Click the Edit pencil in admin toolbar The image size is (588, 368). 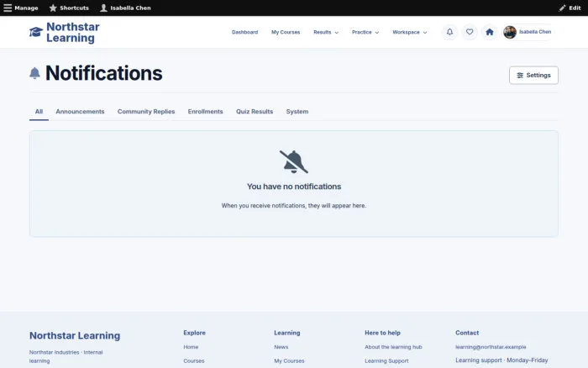(x=570, y=8)
